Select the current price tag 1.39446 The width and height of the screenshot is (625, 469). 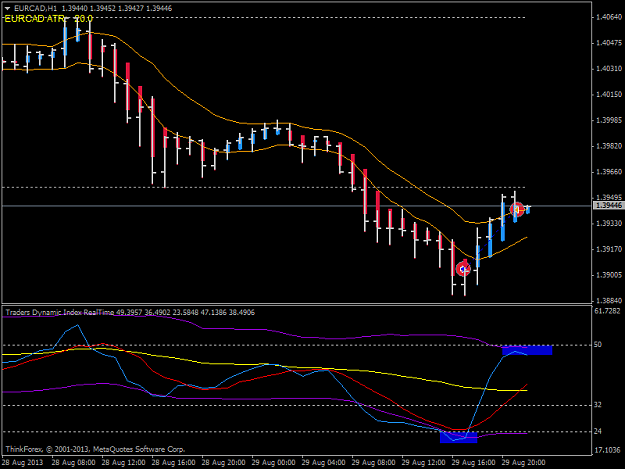[x=608, y=206]
